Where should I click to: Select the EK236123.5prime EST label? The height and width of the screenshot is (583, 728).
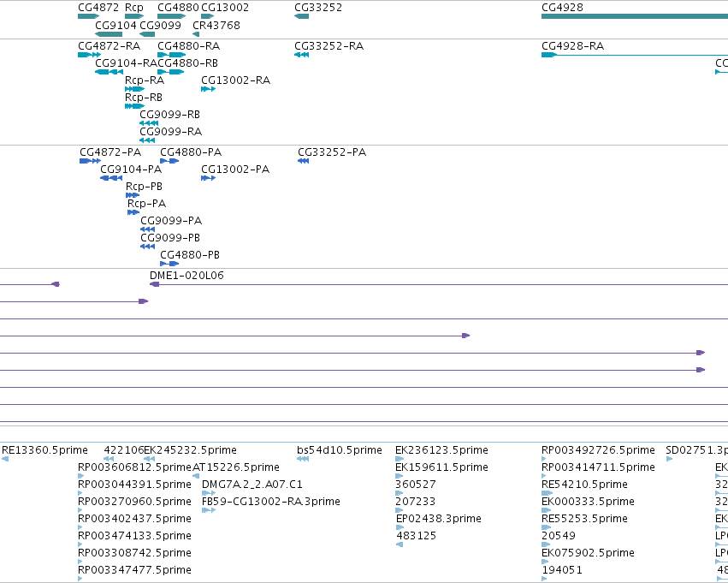[x=441, y=450]
